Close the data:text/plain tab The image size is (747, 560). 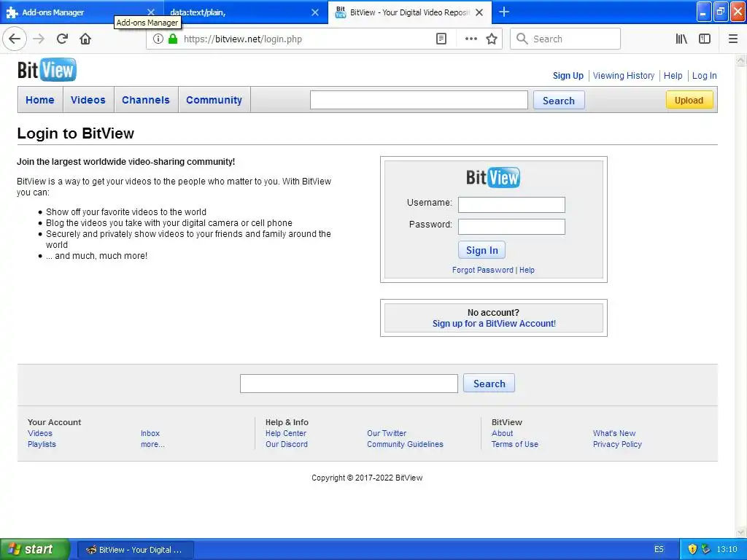(x=315, y=12)
